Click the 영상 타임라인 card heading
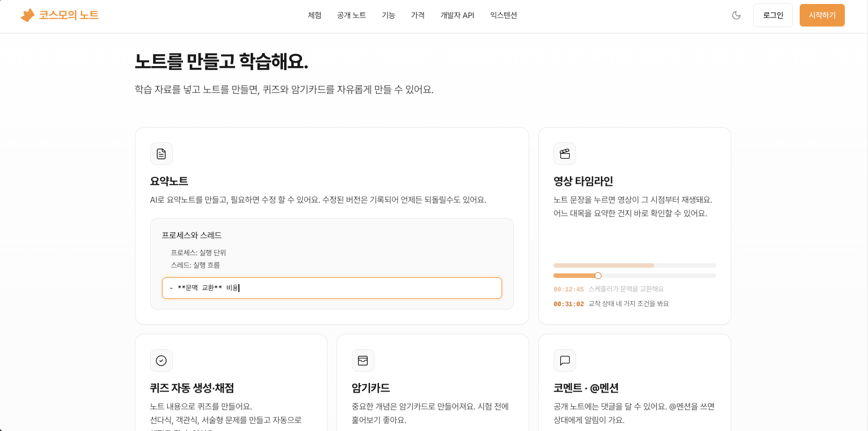Image resolution: width=868 pixels, height=431 pixels. [583, 181]
